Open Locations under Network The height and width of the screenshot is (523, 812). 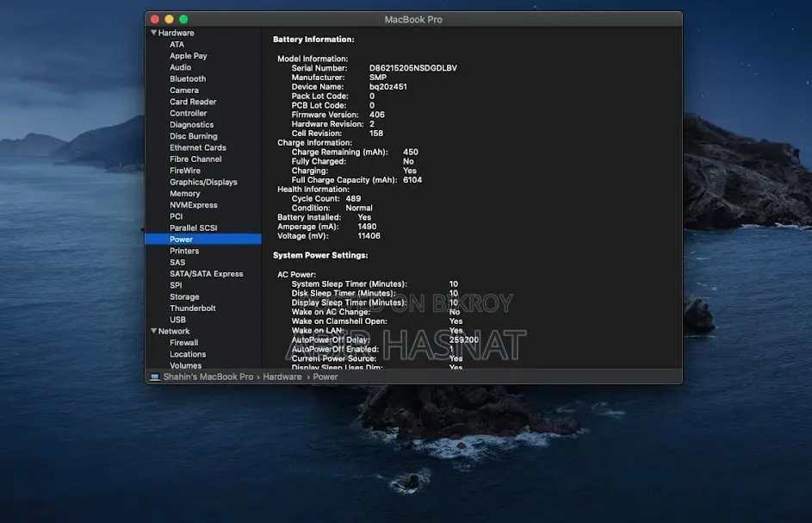pos(188,354)
